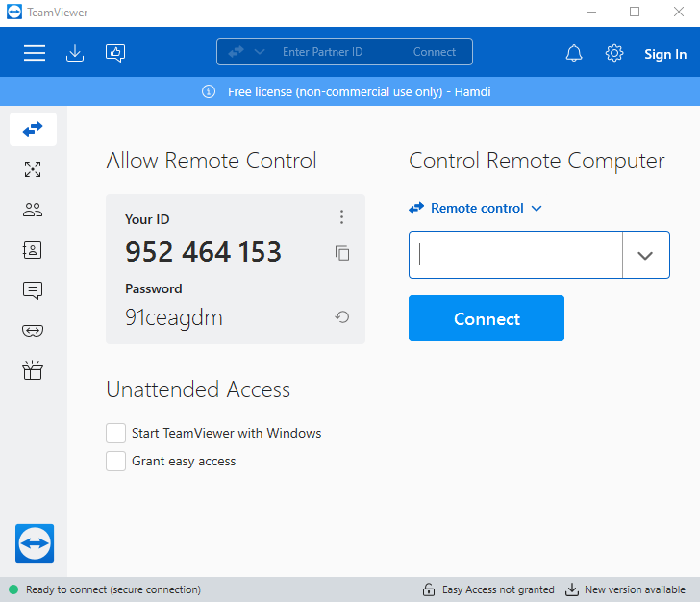Click the Unattended Access heading
Viewport: 700px width, 602px height.
click(x=198, y=389)
